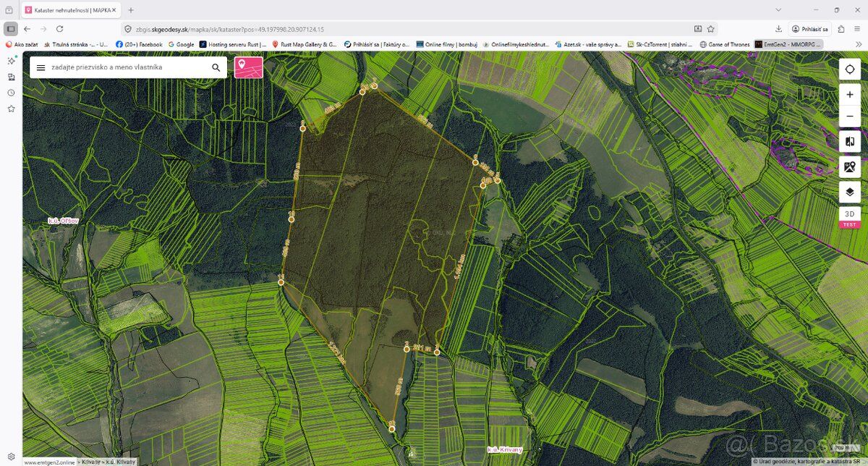868x466 pixels.
Task: Open the browser tab list dropdown
Action: coord(778,10)
